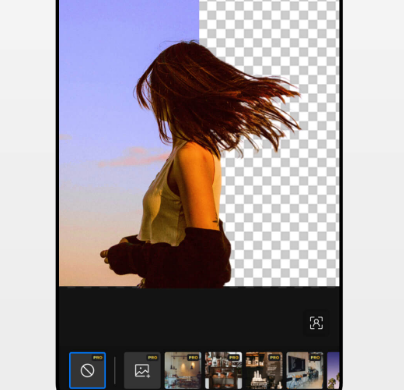Viewport: 404px width, 390px height.
Task: Choose the partially visible purple sky thumbnail
Action: (x=333, y=370)
